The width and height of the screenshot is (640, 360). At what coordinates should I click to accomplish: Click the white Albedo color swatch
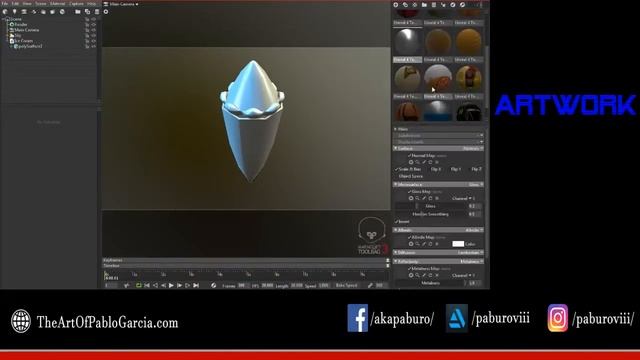point(458,244)
